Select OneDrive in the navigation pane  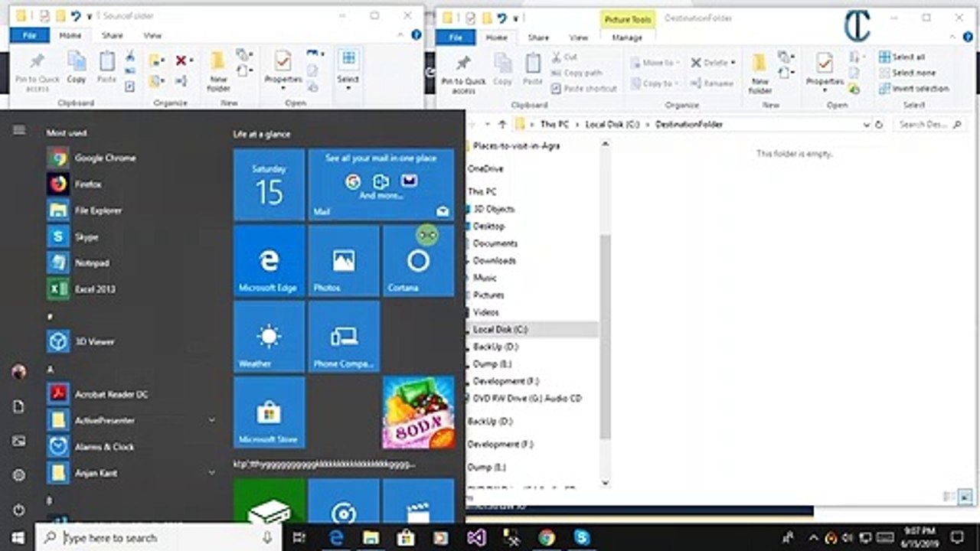485,168
